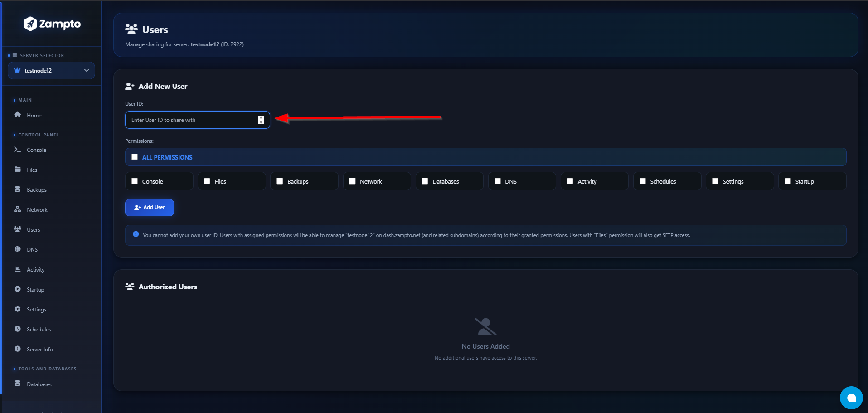Open the chat support bubble icon
Viewport: 868px width, 413px height.
point(851,398)
